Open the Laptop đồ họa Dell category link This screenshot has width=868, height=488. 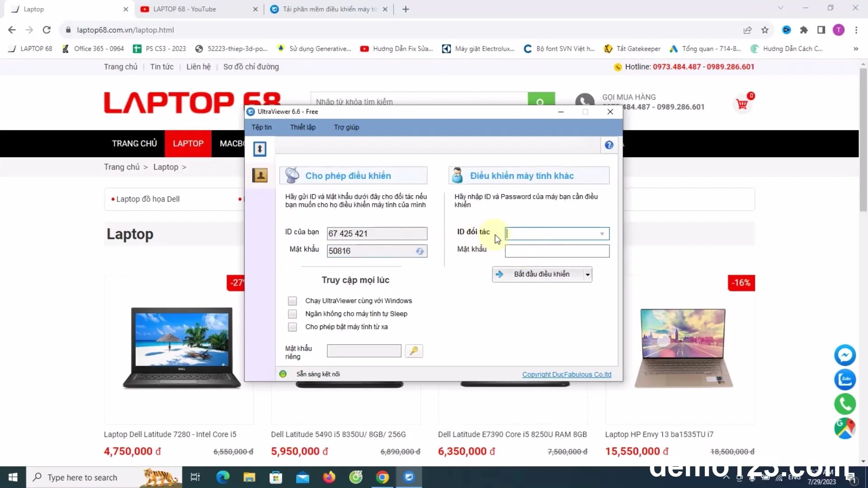148,199
